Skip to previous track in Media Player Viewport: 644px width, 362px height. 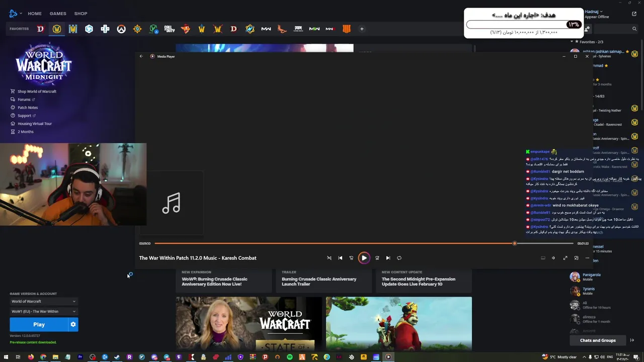pyautogui.click(x=340, y=258)
